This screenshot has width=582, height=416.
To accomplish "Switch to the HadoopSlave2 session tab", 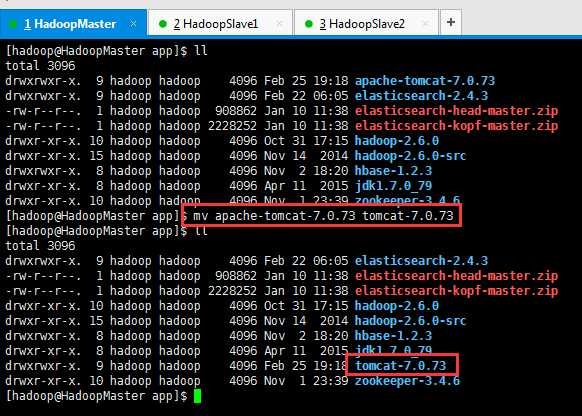I will (x=366, y=24).
